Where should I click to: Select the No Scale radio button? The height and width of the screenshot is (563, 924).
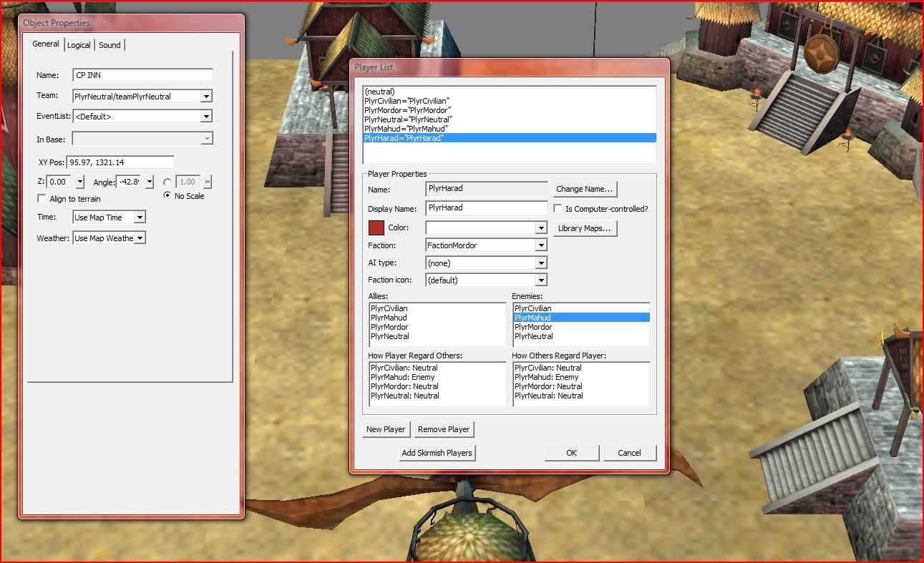point(167,195)
